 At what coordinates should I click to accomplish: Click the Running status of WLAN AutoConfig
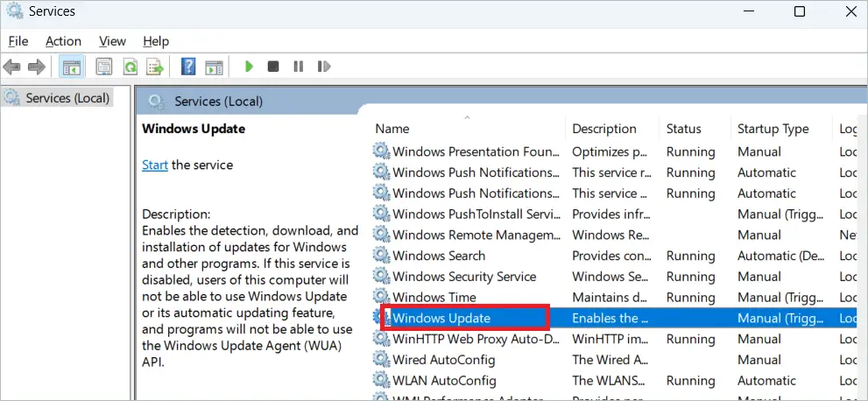pos(690,381)
